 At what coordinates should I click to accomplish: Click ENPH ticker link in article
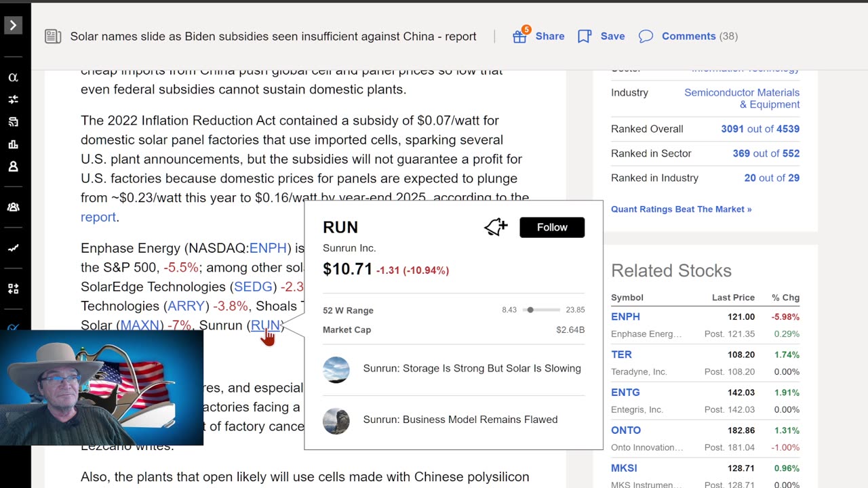point(268,248)
